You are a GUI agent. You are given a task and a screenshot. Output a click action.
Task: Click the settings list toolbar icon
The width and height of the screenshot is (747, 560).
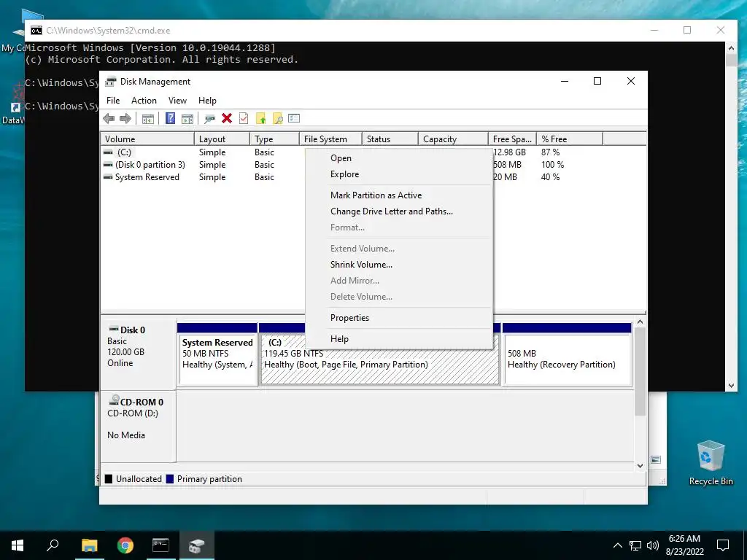pyautogui.click(x=294, y=118)
